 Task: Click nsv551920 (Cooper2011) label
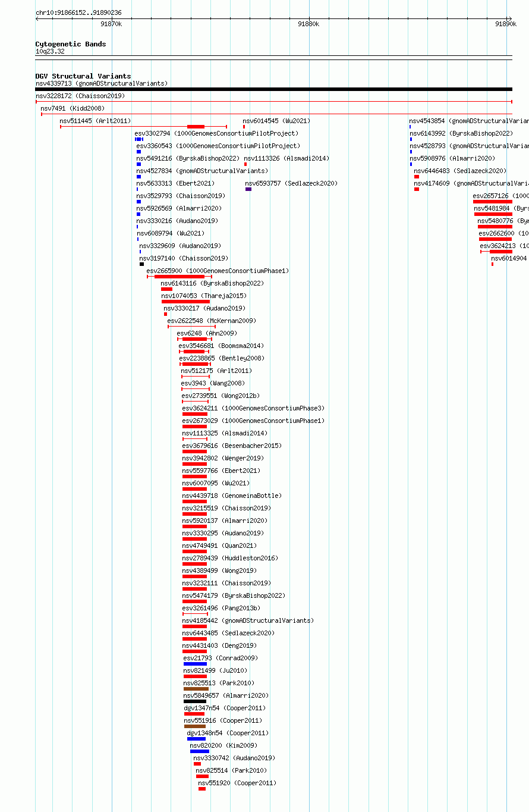[237, 783]
